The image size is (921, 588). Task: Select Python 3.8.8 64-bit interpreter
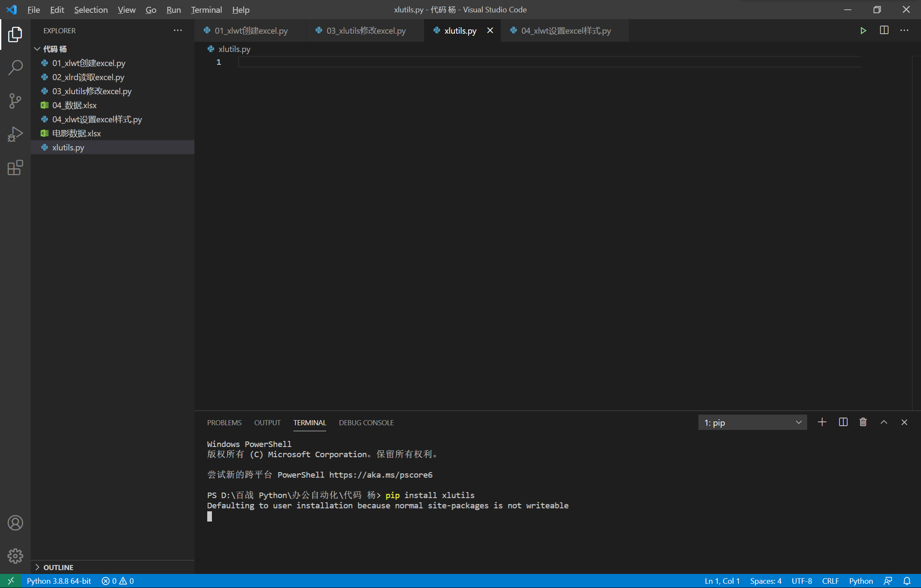point(59,581)
